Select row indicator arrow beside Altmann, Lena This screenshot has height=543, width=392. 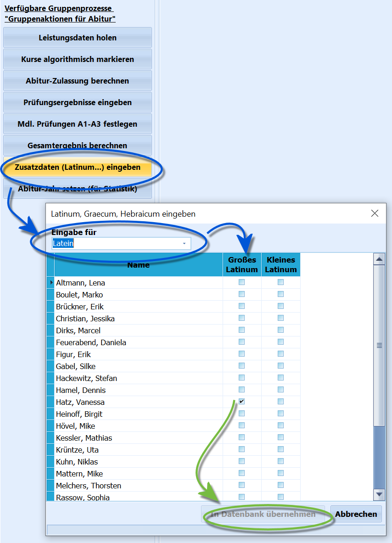(51, 283)
